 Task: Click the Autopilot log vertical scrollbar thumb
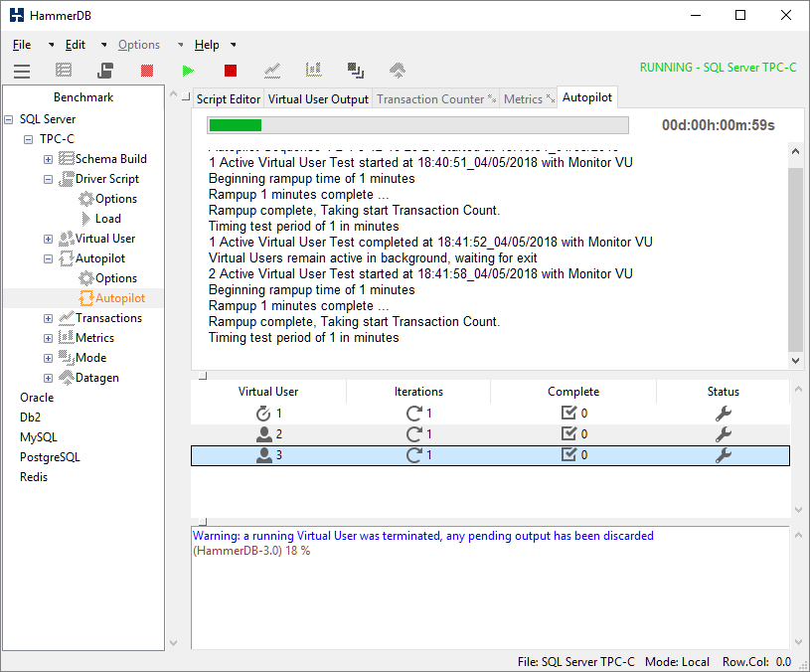(x=795, y=258)
